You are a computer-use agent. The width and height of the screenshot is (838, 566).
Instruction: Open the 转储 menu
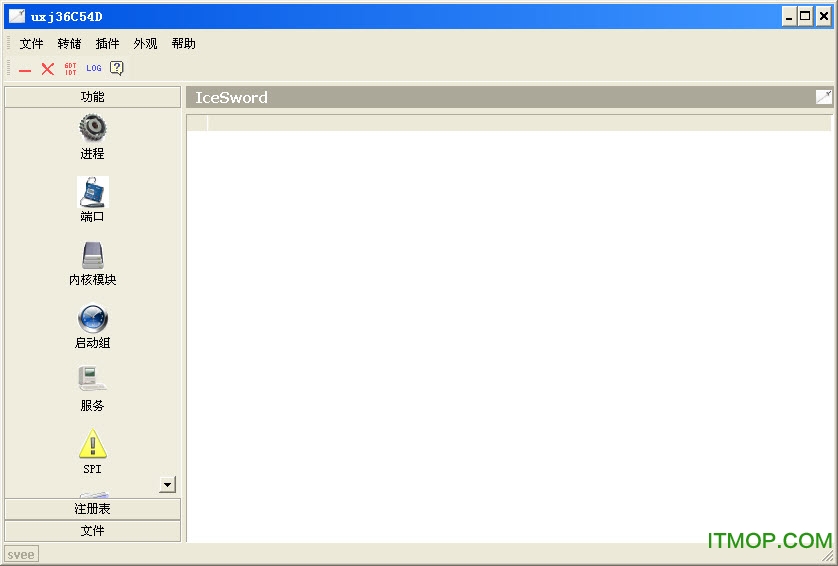tap(69, 43)
